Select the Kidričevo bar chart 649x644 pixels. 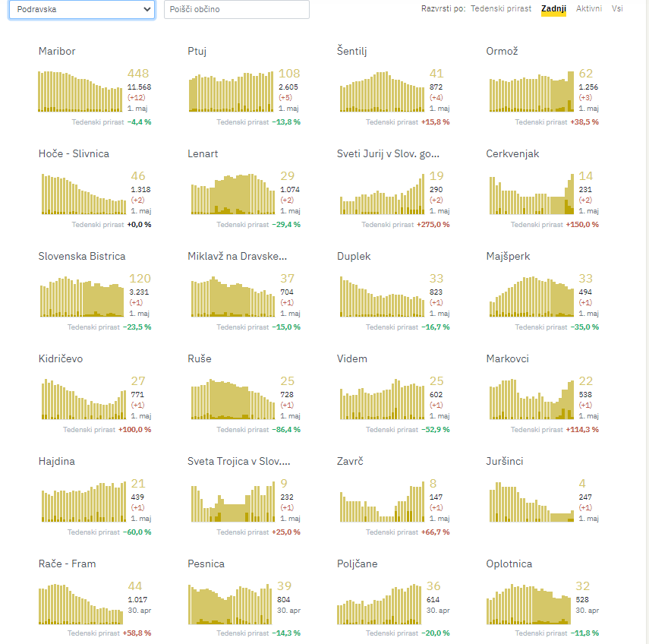click(x=84, y=399)
